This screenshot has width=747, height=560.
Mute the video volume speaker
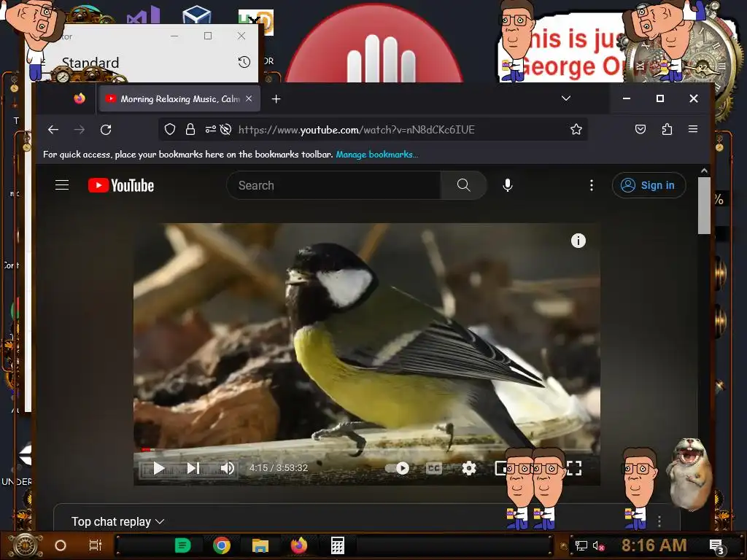228,469
